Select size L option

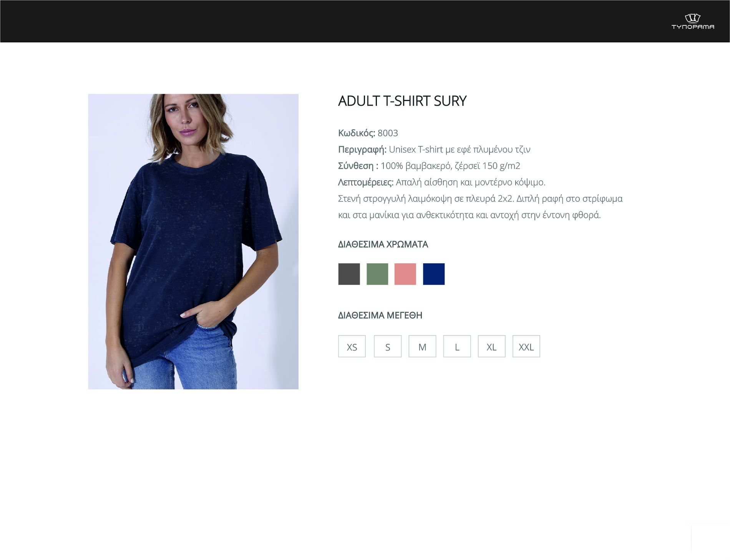[457, 346]
